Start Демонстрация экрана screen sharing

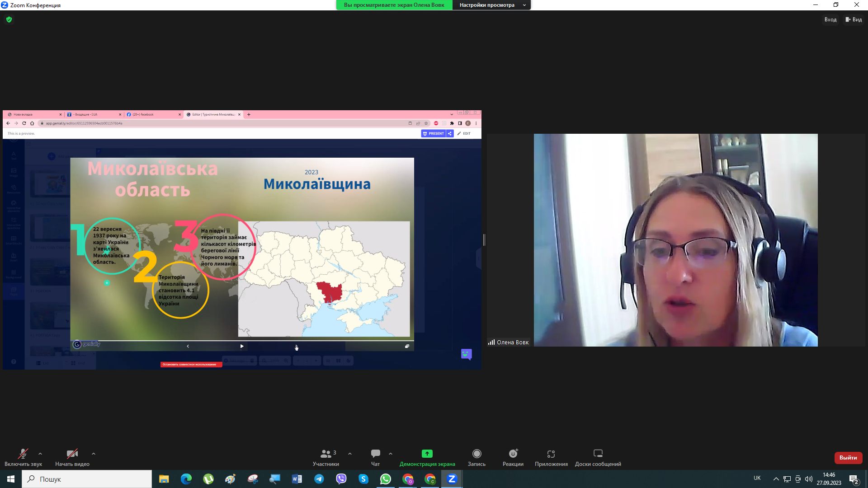point(427,457)
